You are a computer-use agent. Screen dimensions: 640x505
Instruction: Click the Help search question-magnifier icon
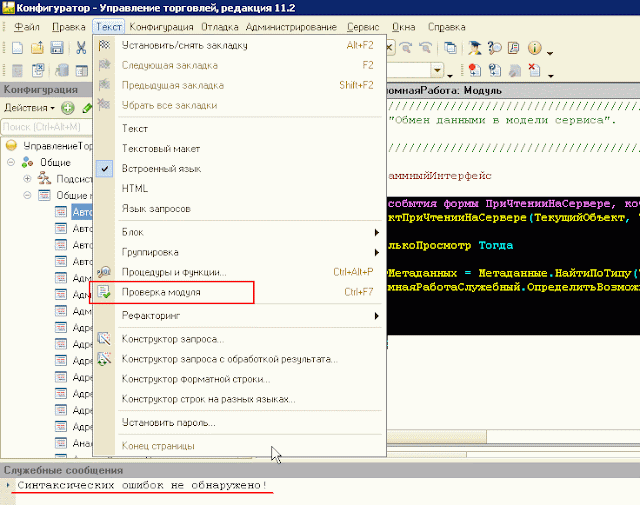click(495, 48)
